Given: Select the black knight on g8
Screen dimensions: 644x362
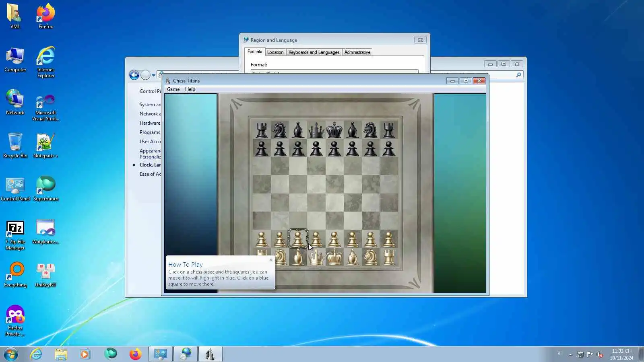Looking at the screenshot, I should click(370, 130).
